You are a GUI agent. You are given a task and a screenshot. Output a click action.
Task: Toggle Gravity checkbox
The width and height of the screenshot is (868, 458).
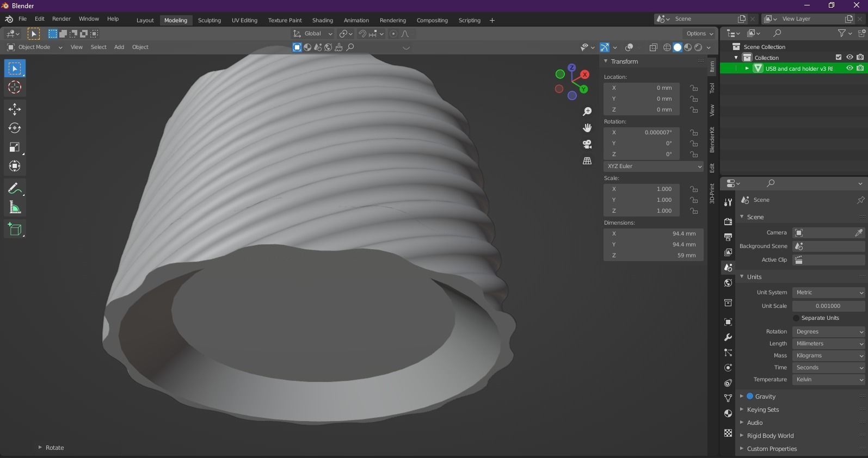750,397
